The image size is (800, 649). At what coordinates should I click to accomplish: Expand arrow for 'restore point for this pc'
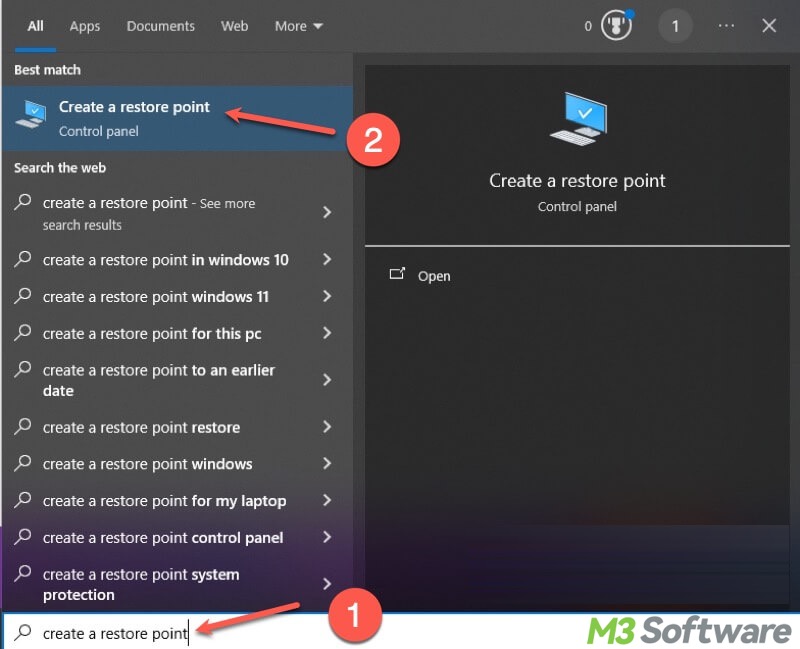point(327,334)
